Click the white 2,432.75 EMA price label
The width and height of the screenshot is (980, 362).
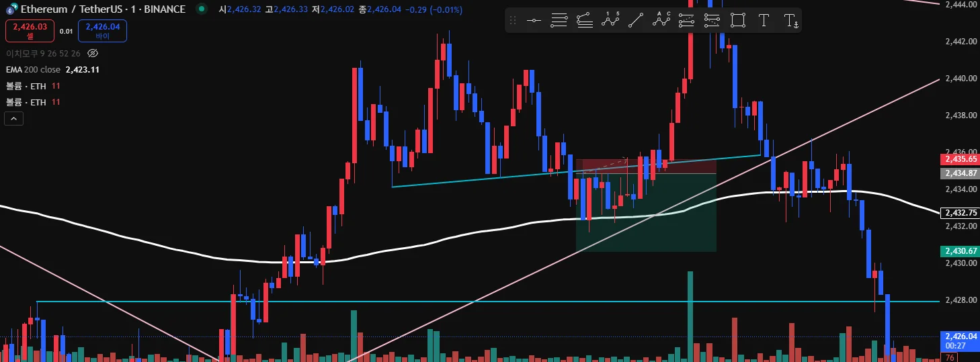959,212
